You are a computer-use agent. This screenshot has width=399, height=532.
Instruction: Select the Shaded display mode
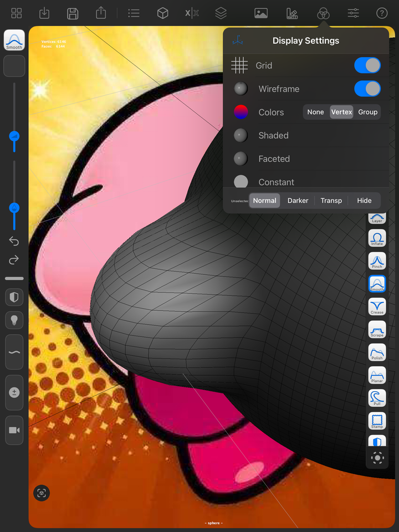click(x=273, y=135)
